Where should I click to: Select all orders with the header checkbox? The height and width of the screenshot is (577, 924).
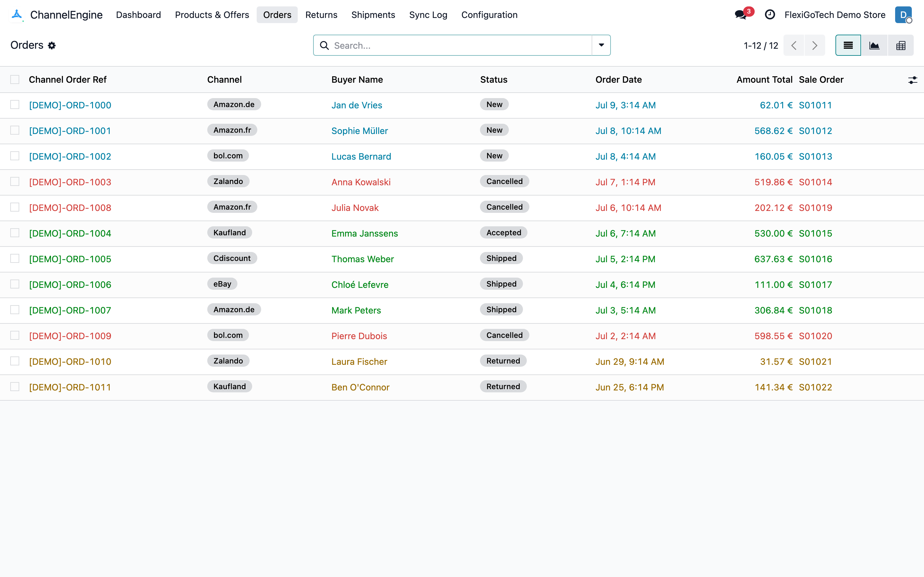15,79
